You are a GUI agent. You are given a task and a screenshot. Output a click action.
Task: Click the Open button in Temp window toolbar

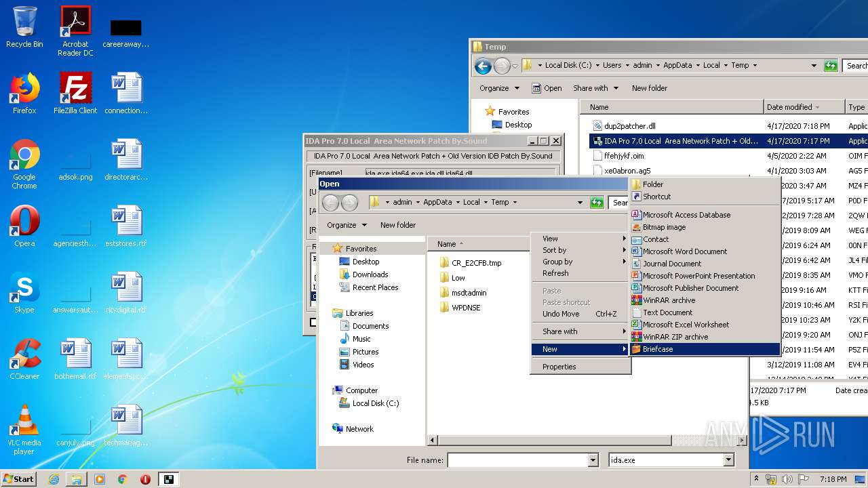pos(547,88)
